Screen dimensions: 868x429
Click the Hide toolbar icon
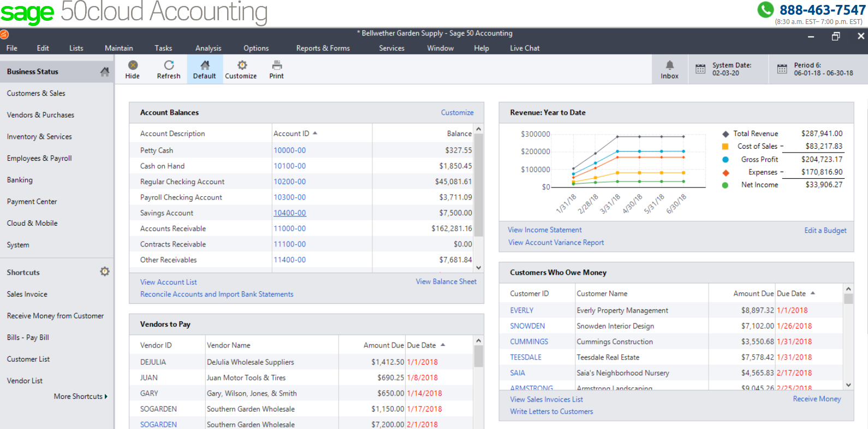pyautogui.click(x=133, y=66)
